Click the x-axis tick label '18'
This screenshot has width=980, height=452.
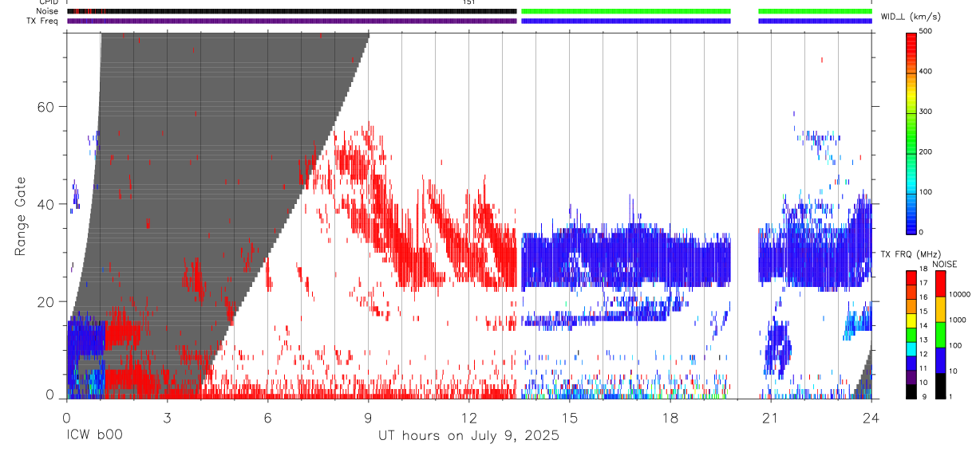click(x=670, y=417)
